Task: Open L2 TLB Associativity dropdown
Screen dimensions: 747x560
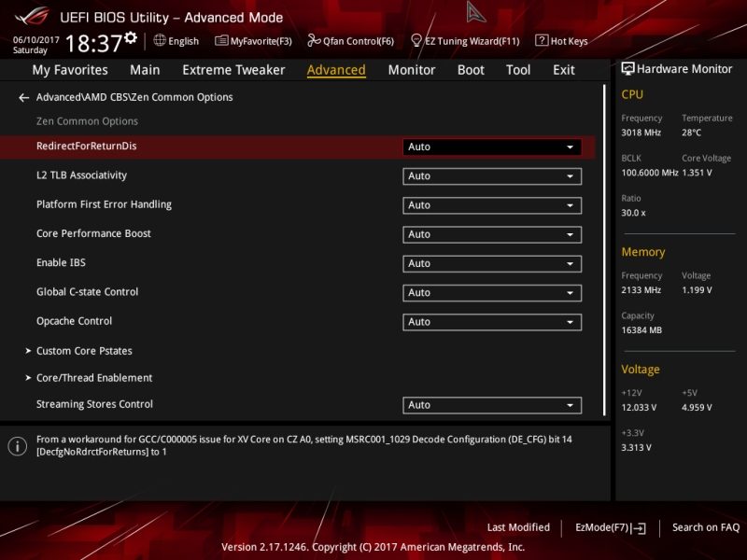Action: pos(492,176)
